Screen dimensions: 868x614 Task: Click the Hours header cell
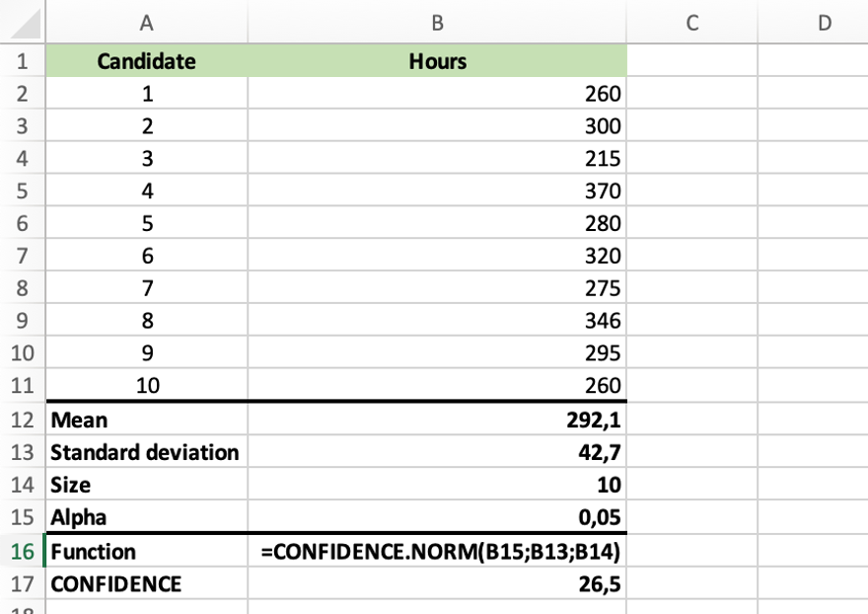tap(437, 61)
